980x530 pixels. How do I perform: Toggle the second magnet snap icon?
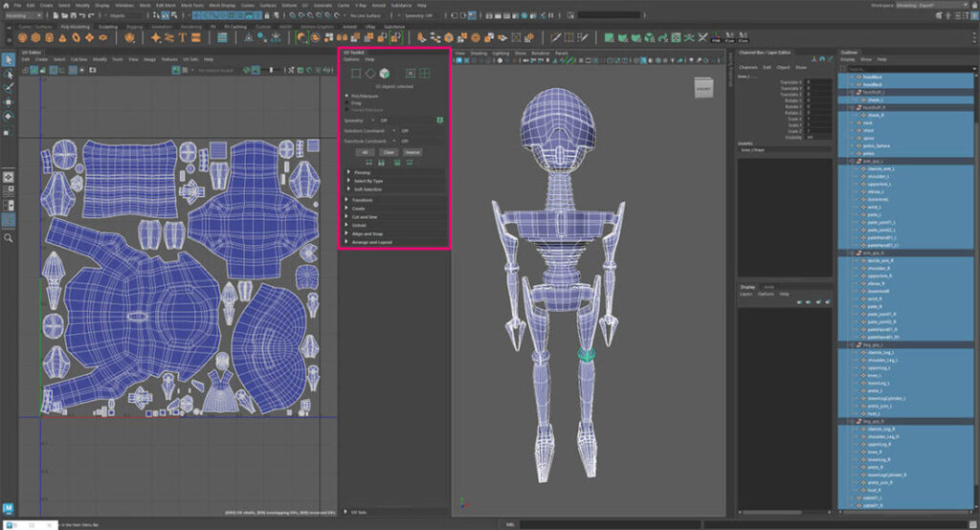coord(301,15)
